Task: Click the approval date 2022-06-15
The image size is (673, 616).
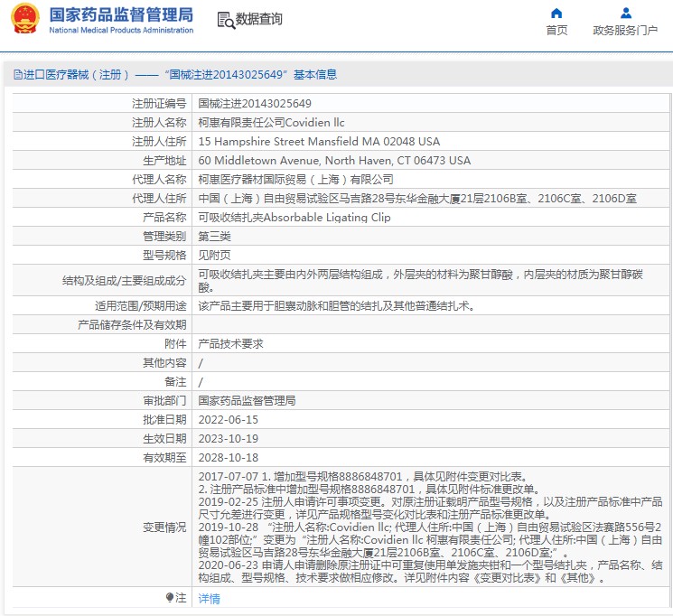Action: [228, 419]
